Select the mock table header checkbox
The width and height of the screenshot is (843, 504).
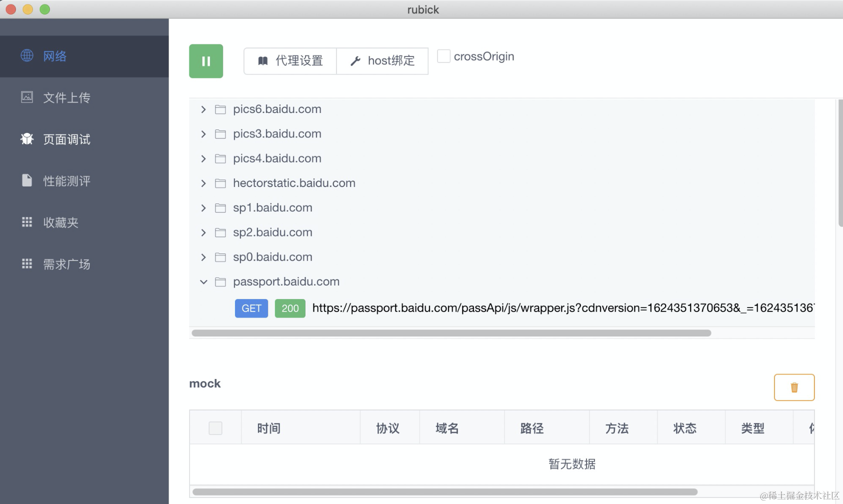(215, 428)
